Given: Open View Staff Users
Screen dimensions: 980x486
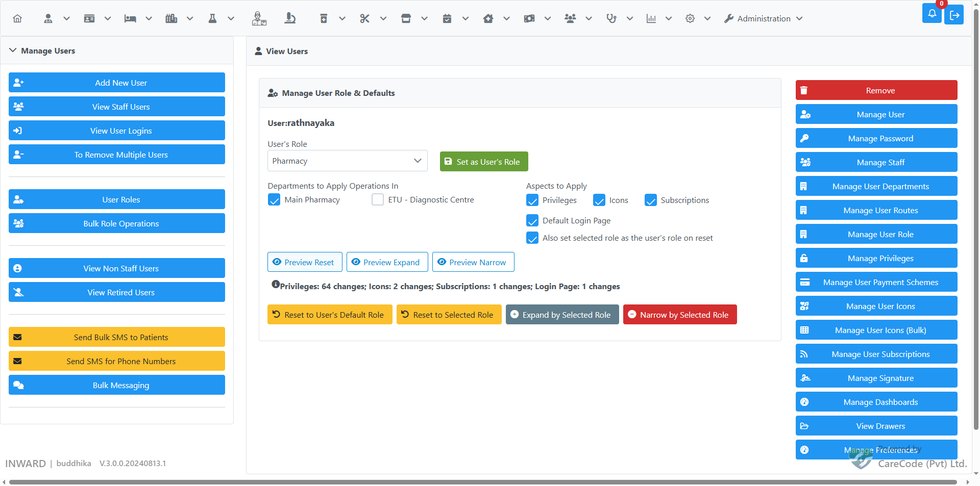Looking at the screenshot, I should tap(117, 107).
